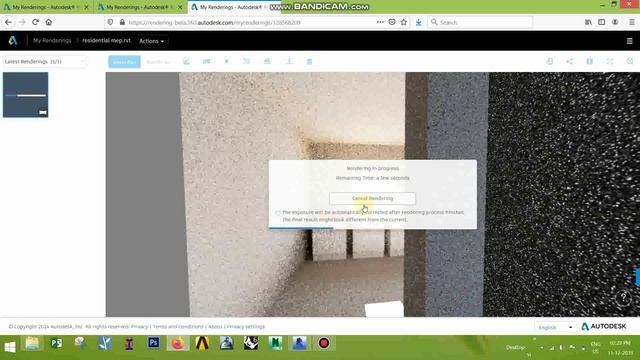Open the Render as dropdown
The height and width of the screenshot is (360, 640).
158,62
